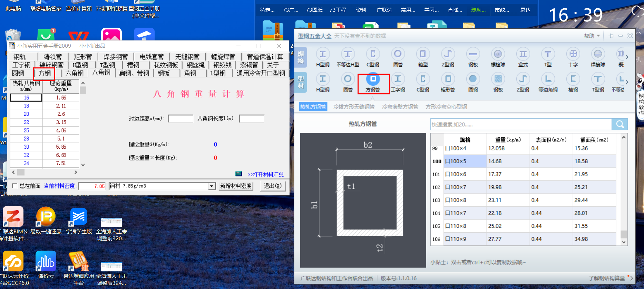Open the 帮助 dropdown menu

(592, 36)
